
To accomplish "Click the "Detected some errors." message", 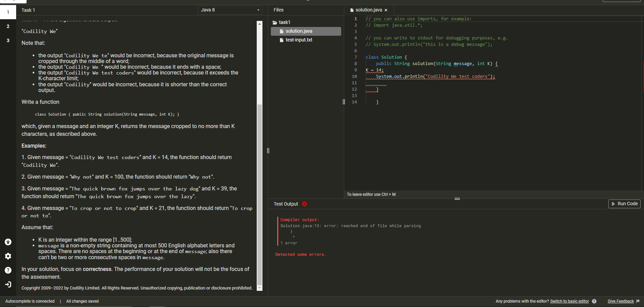I will coord(300,254).
